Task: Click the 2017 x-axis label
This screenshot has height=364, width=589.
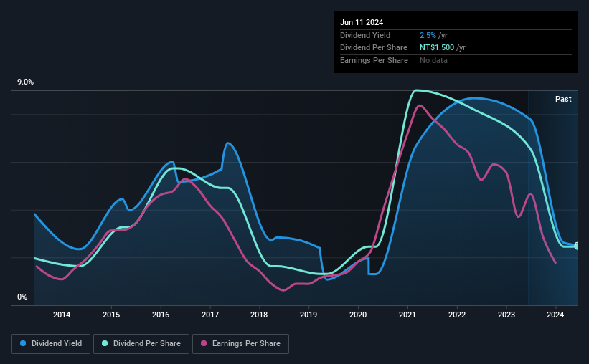Action: tap(210, 315)
